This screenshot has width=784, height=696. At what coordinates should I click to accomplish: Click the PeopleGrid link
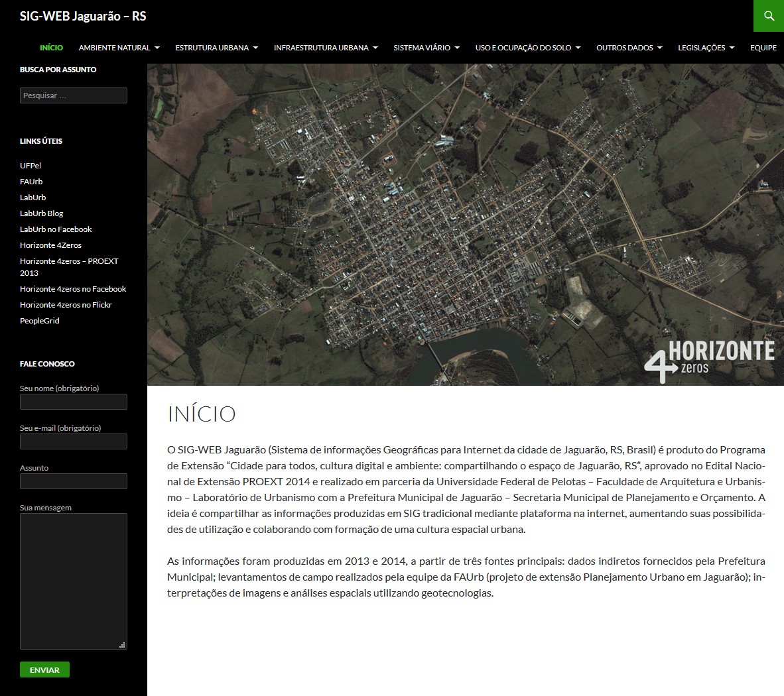click(x=40, y=321)
